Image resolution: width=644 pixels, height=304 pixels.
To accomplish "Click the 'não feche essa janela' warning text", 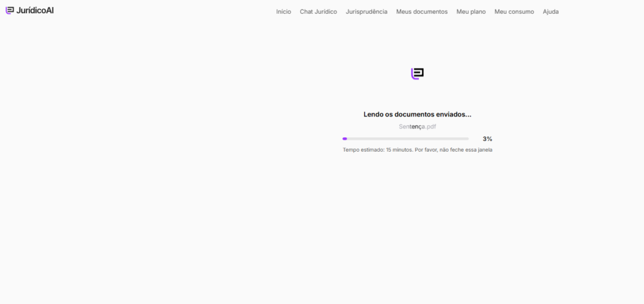I will (x=465, y=150).
